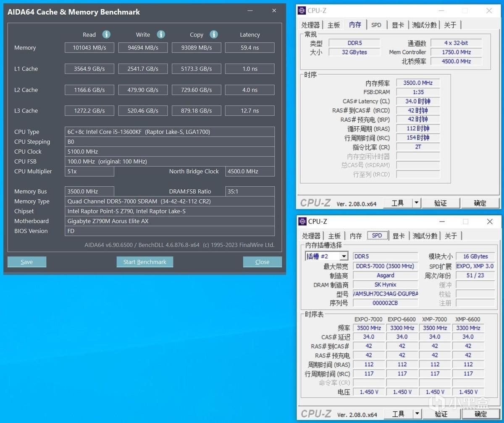
Task: Click 确定 button in upper CPU-Z window
Action: point(480,203)
